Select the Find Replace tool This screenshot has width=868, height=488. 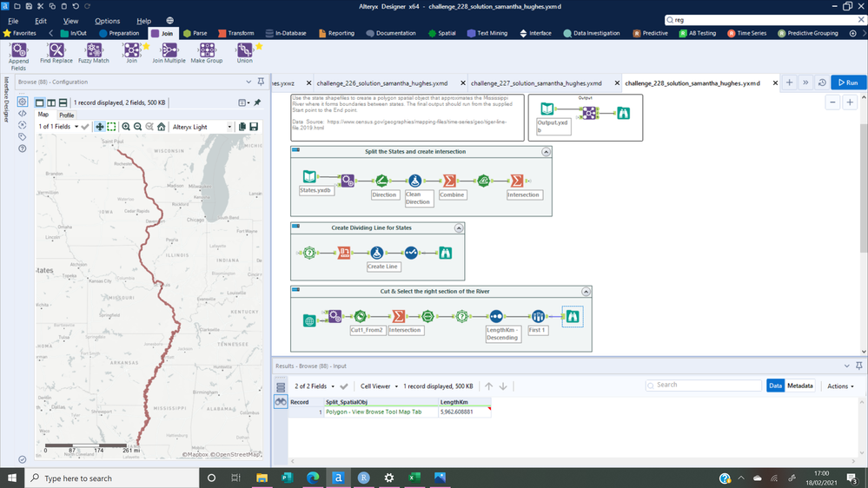[x=56, y=53]
